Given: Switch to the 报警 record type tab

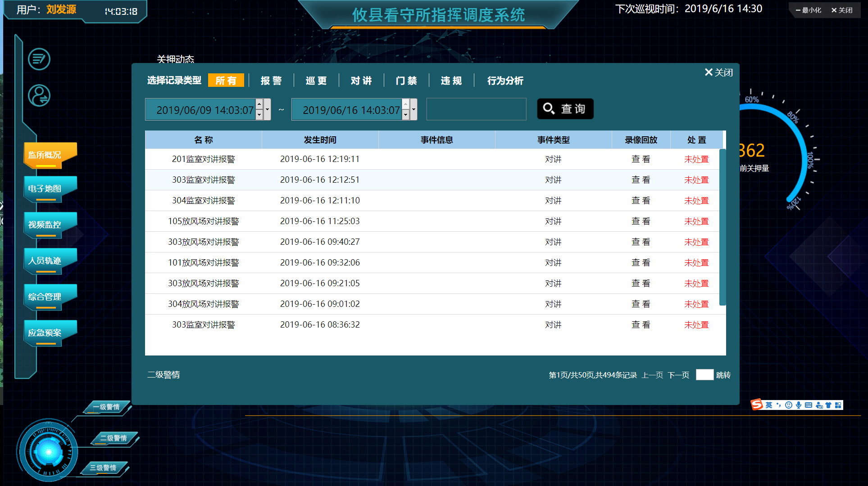Looking at the screenshot, I should coord(271,81).
